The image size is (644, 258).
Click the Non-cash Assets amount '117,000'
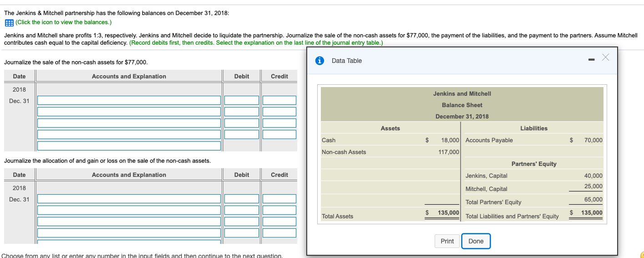[449, 152]
